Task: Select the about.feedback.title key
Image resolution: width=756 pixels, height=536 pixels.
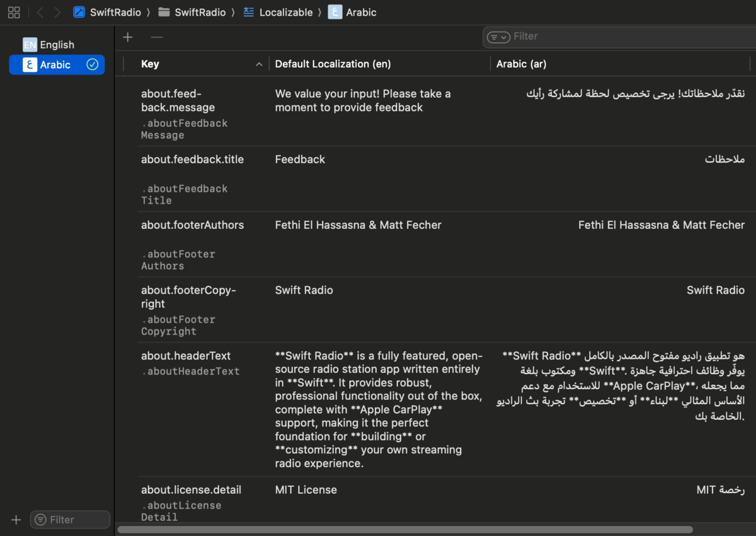Action: click(x=192, y=160)
